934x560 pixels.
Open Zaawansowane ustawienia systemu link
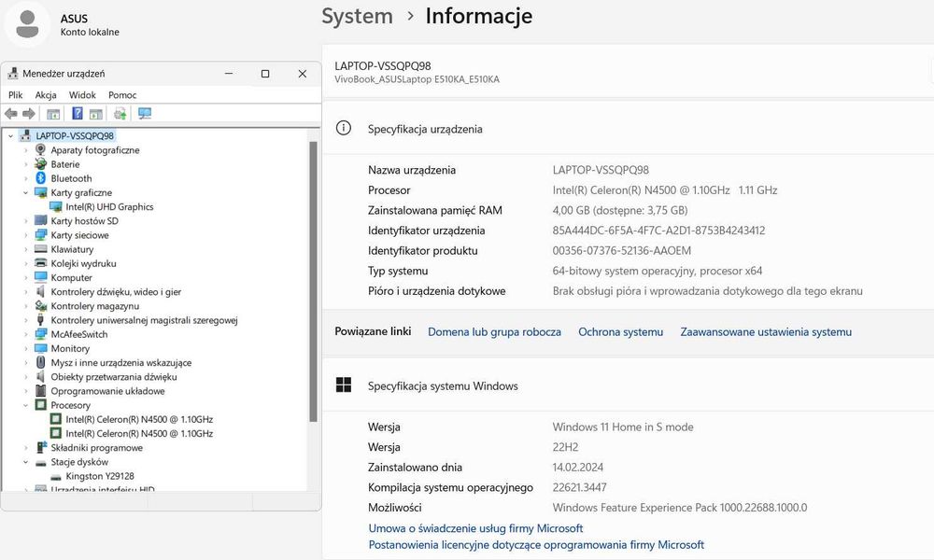point(766,332)
